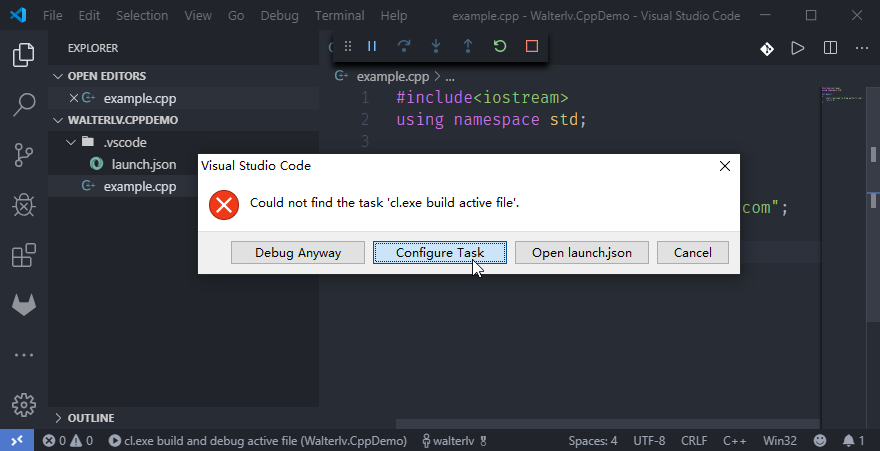This screenshot has width=880, height=451.
Task: Cancel the error dialog
Action: tap(693, 252)
